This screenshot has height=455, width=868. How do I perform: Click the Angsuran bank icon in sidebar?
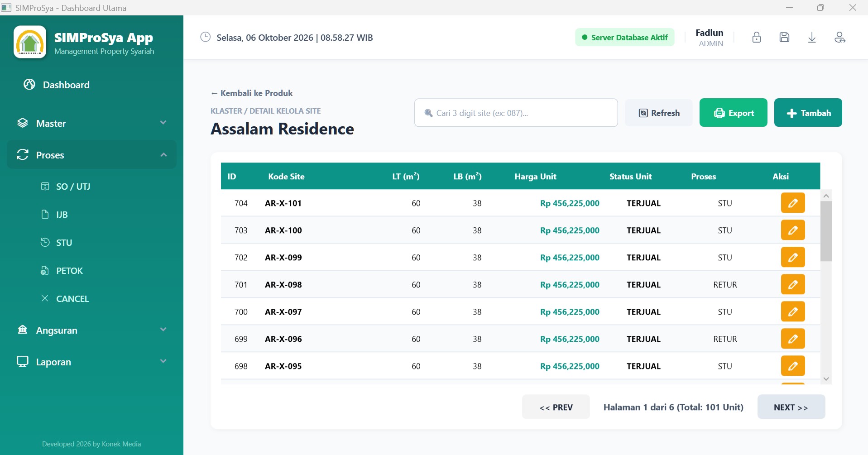pos(23,330)
